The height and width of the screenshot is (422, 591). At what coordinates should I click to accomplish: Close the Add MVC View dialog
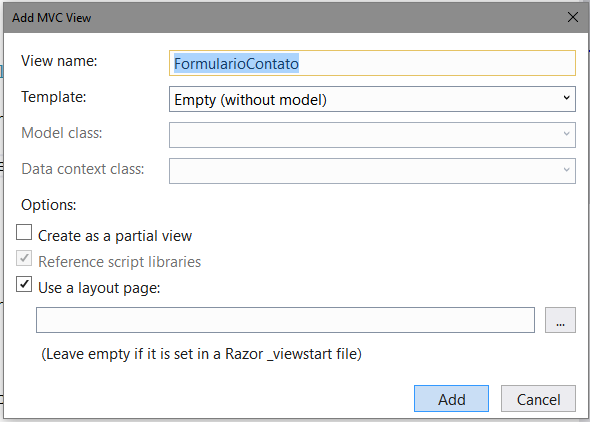[x=573, y=17]
